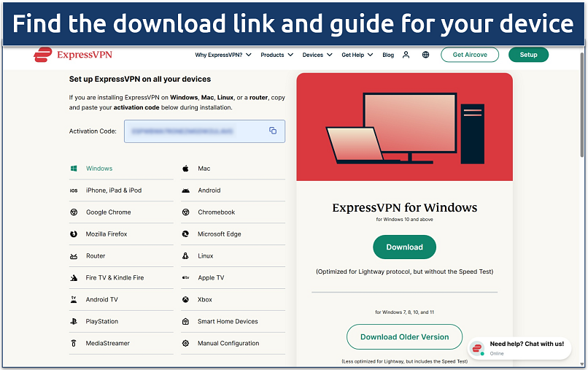Viewport: 588px width, 370px height.
Task: Click the Android TV icon
Action: point(74,299)
